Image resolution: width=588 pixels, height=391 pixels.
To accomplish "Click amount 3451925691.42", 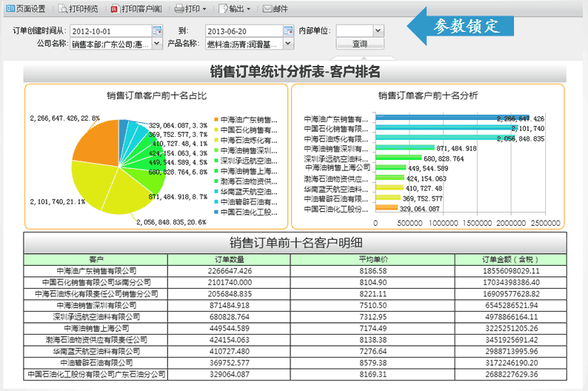I will click(x=511, y=340).
